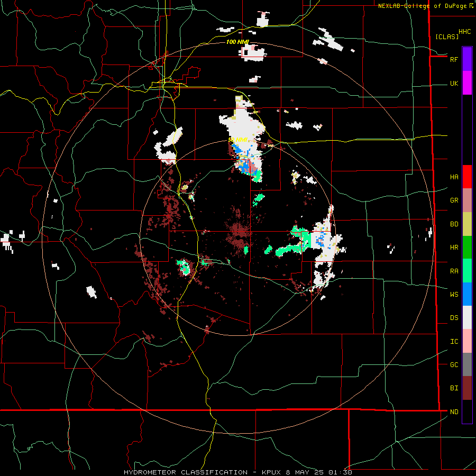Click the GC gray legend swatch
This screenshot has height=476, width=476.
[x=467, y=364]
